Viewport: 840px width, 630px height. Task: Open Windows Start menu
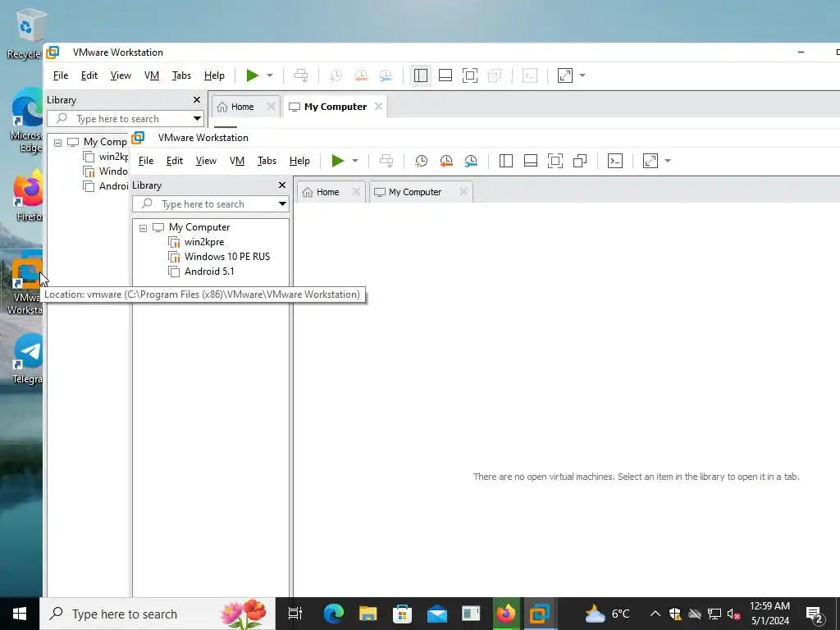[x=20, y=614]
